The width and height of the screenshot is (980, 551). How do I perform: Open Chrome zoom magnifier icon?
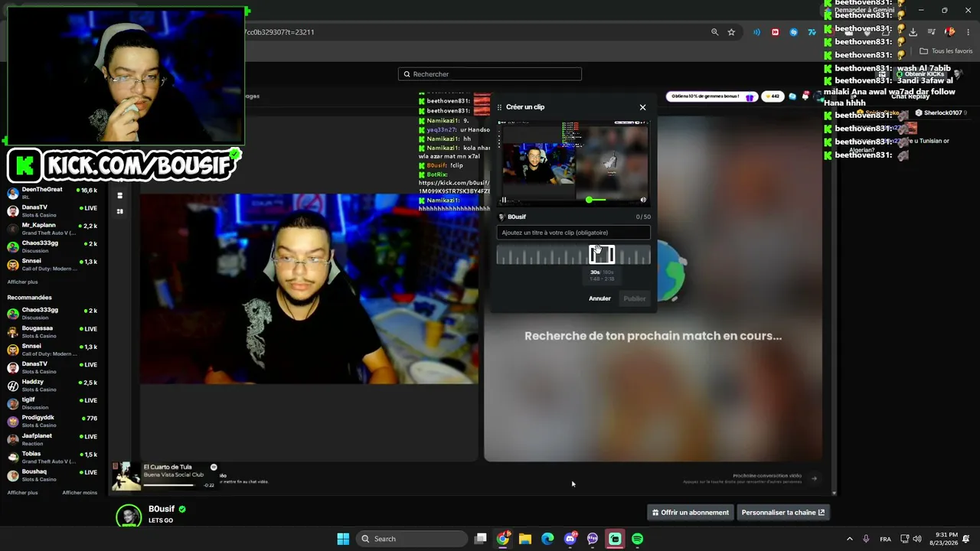(714, 32)
